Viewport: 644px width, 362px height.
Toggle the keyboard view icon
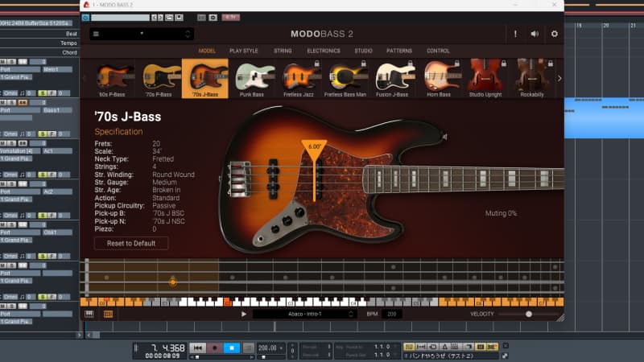(89, 314)
